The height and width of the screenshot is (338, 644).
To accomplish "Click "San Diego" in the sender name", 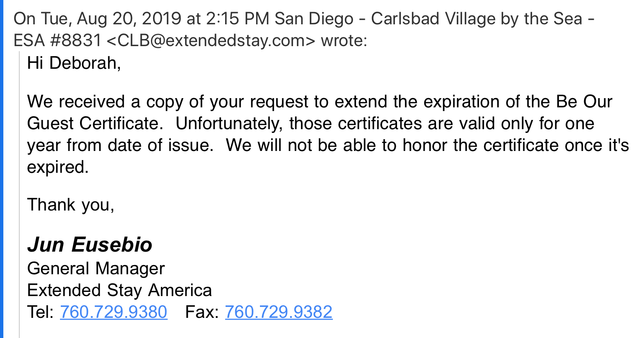I will point(314,19).
